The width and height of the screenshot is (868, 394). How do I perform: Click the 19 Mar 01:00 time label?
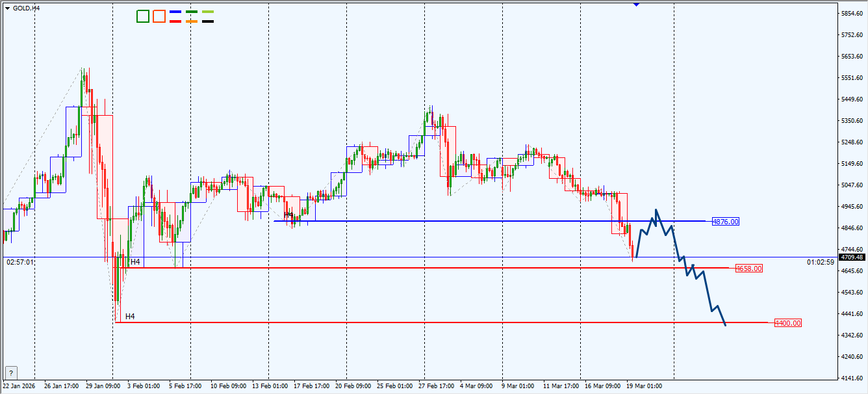click(645, 386)
